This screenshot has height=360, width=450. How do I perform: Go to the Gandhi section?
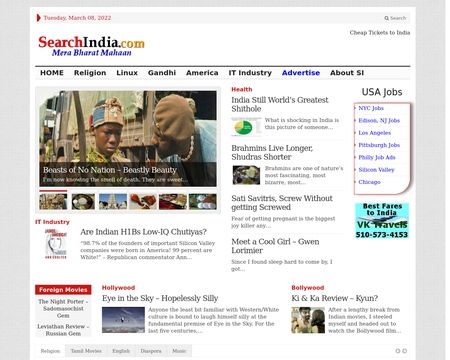pyautogui.click(x=162, y=73)
